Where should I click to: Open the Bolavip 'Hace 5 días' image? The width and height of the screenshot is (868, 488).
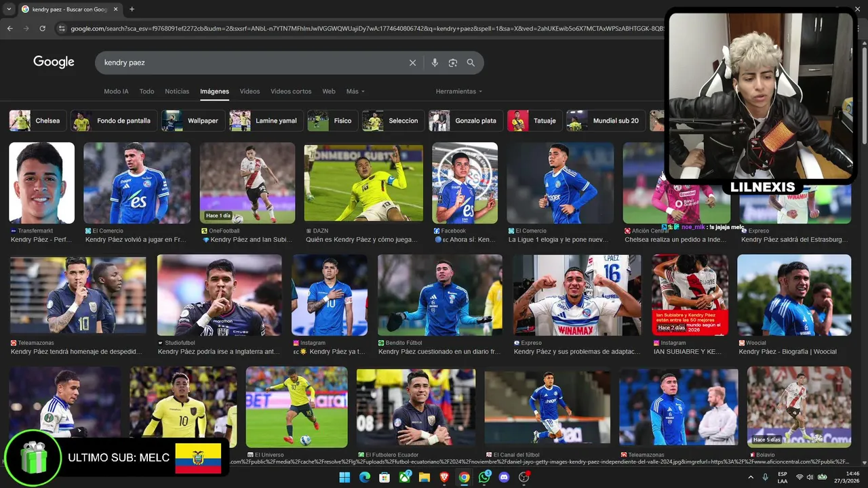point(799,407)
